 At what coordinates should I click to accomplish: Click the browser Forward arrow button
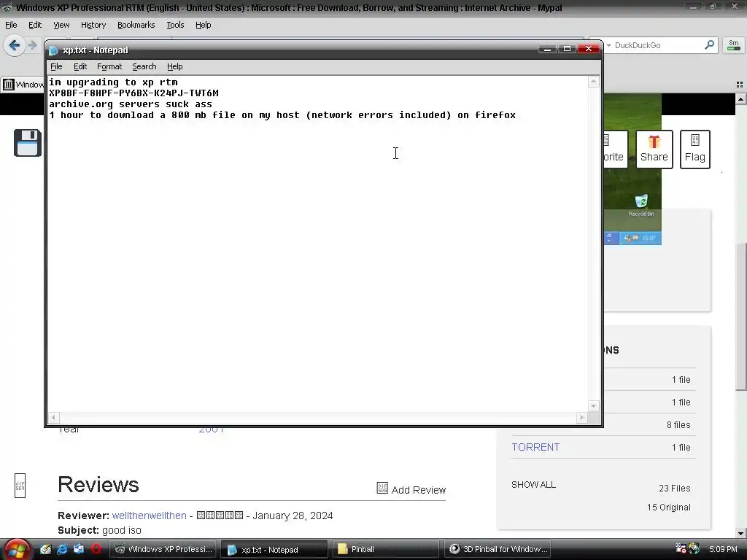(33, 46)
